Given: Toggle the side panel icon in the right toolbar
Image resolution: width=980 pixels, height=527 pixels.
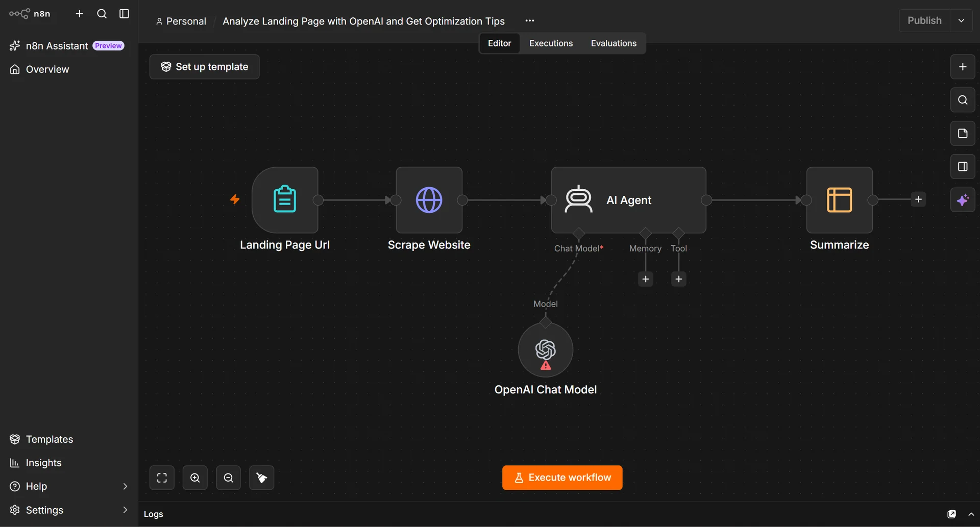Looking at the screenshot, I should pyautogui.click(x=963, y=166).
